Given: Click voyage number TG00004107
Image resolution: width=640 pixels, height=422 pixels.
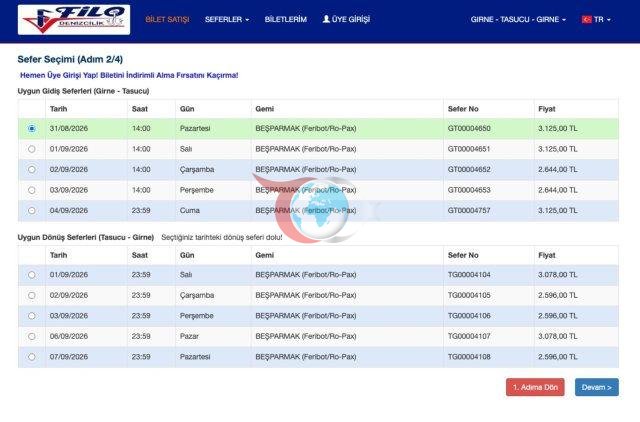Looking at the screenshot, I should 469,336.
